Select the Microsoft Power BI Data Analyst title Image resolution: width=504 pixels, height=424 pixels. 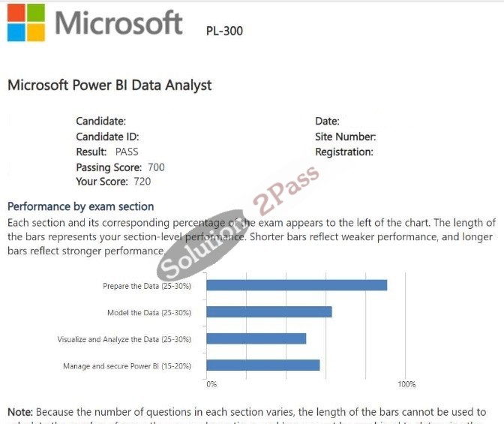pos(109,86)
